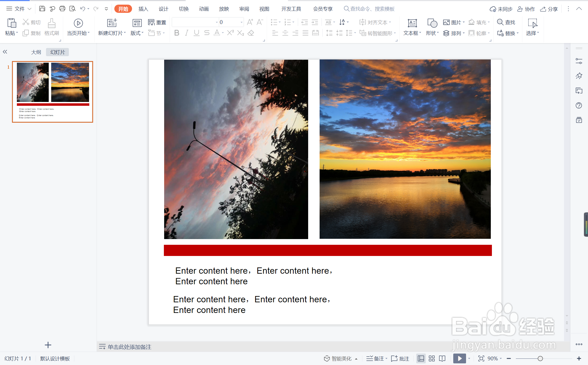Switch to the 动画 animation tab
The image size is (588, 365).
coord(204,9)
